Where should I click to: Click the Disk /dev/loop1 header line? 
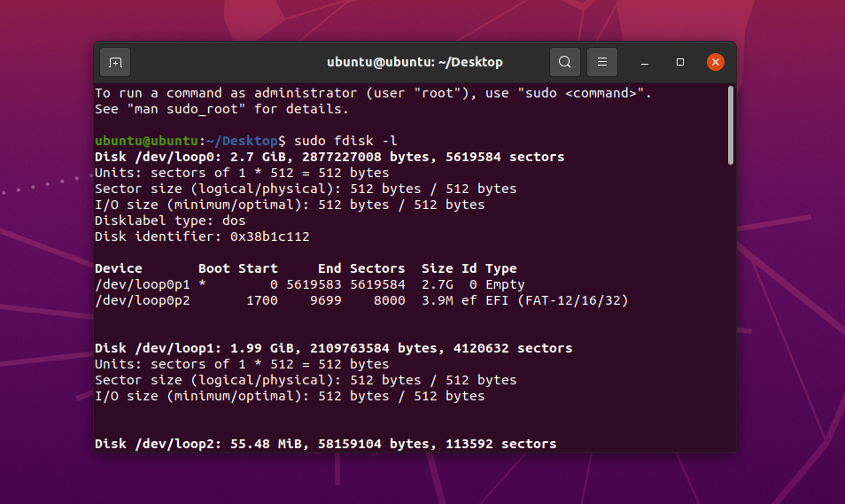coord(333,348)
